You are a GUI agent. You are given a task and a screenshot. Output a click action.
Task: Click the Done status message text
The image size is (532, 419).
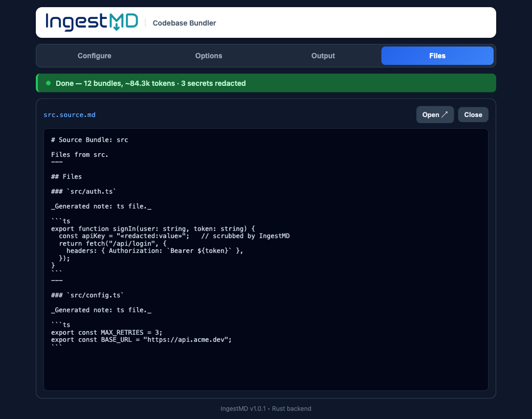[150, 83]
